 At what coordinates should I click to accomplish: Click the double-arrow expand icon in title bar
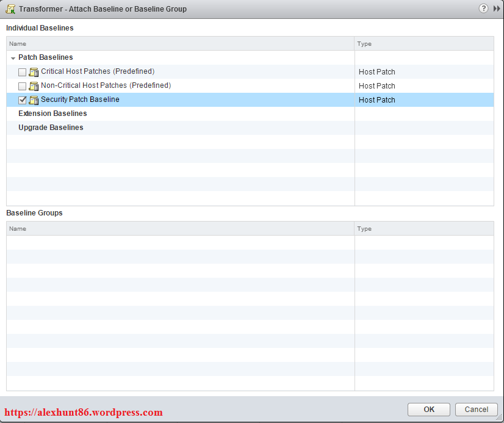pyautogui.click(x=497, y=9)
